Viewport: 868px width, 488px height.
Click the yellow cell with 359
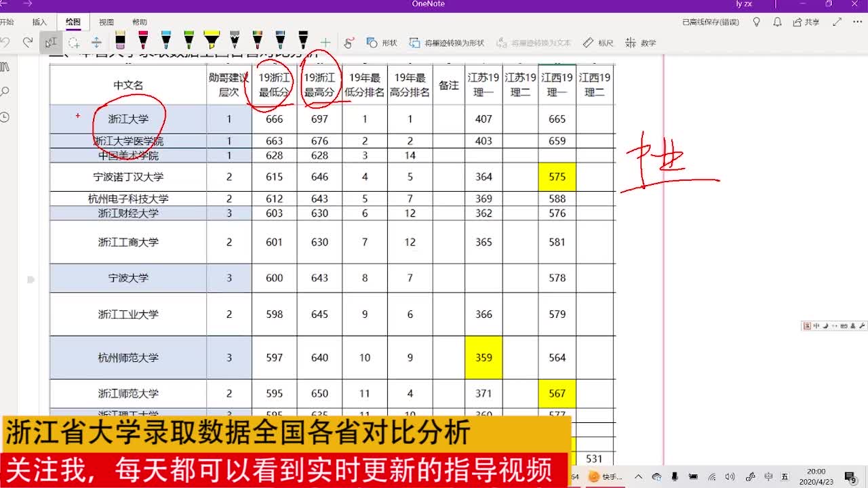484,357
